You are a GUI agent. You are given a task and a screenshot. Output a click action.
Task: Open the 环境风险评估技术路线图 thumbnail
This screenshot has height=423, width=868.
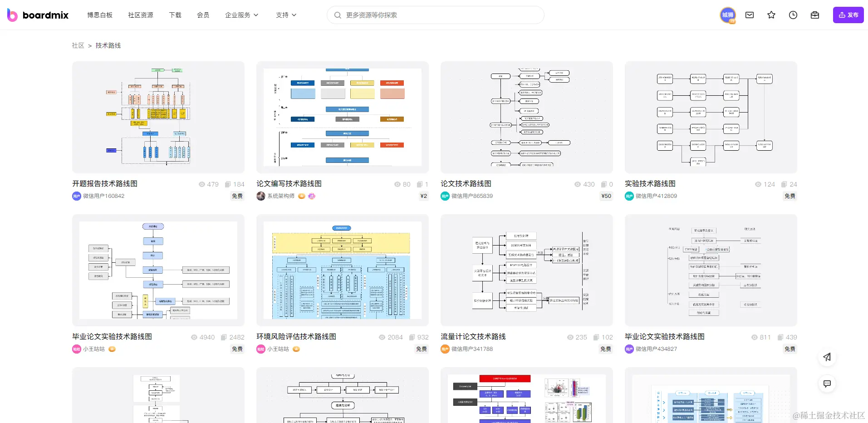(342, 270)
